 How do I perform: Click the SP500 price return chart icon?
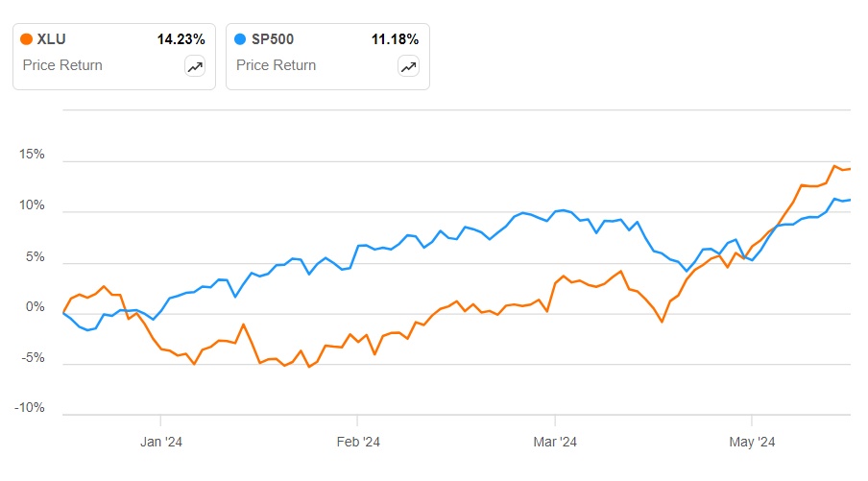pyautogui.click(x=408, y=66)
